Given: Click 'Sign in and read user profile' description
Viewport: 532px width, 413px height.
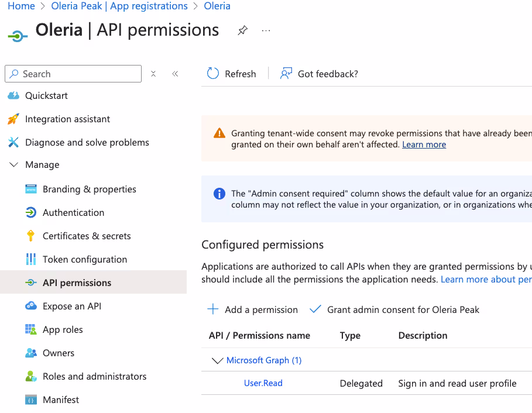Looking at the screenshot, I should coord(457,384).
